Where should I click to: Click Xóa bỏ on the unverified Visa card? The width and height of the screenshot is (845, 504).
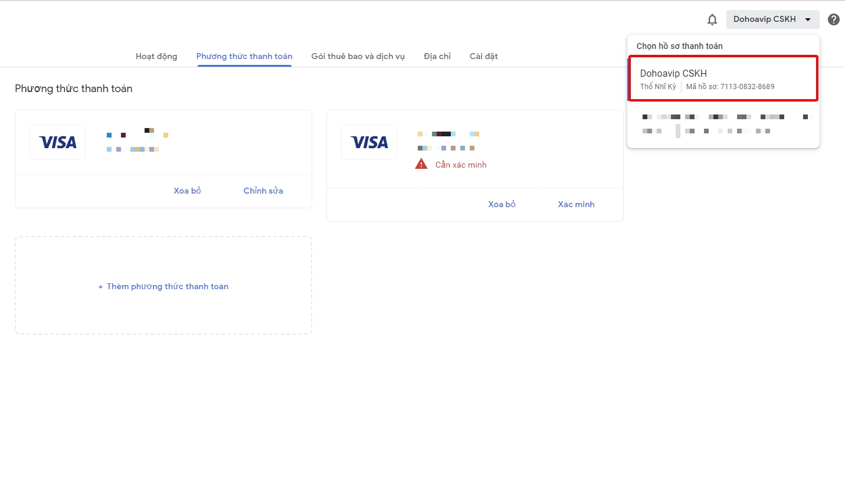coord(502,204)
